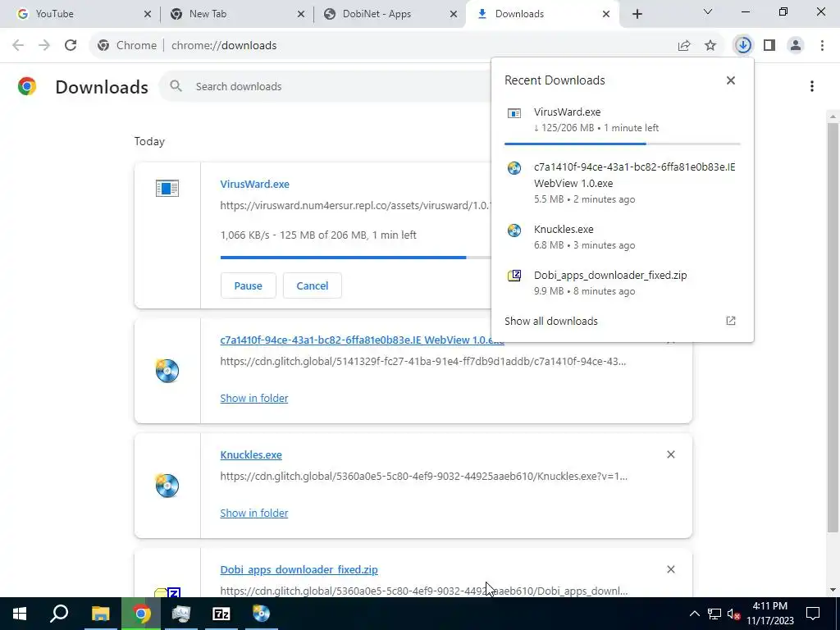Click the Chrome logo next to Downloads heading
This screenshot has width=840, height=630.
coord(27,86)
